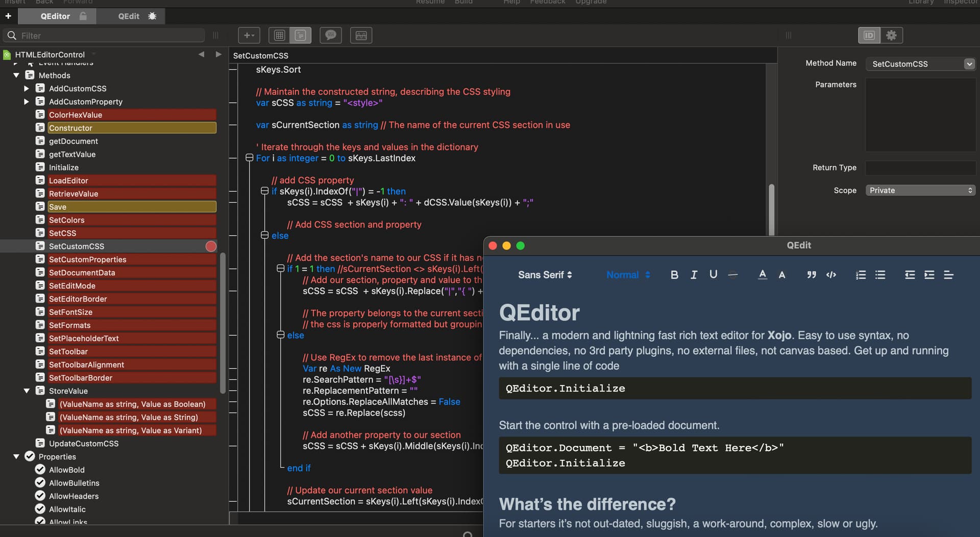The height and width of the screenshot is (537, 980).
Task: Toggle blockquote formatting
Action: click(x=812, y=275)
